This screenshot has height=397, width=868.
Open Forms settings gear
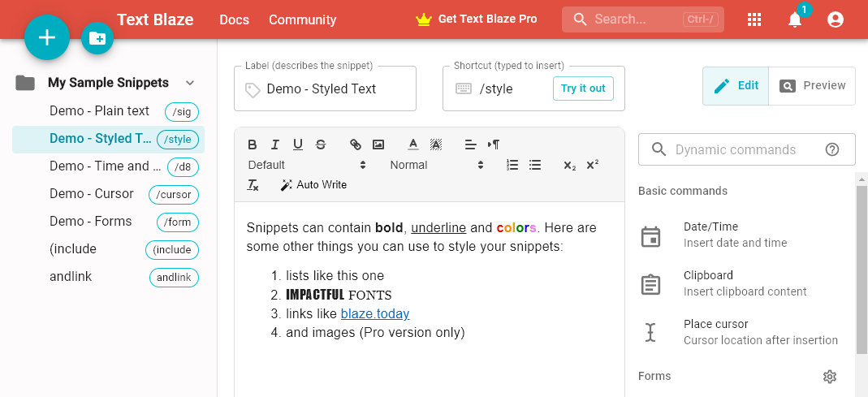point(829,377)
